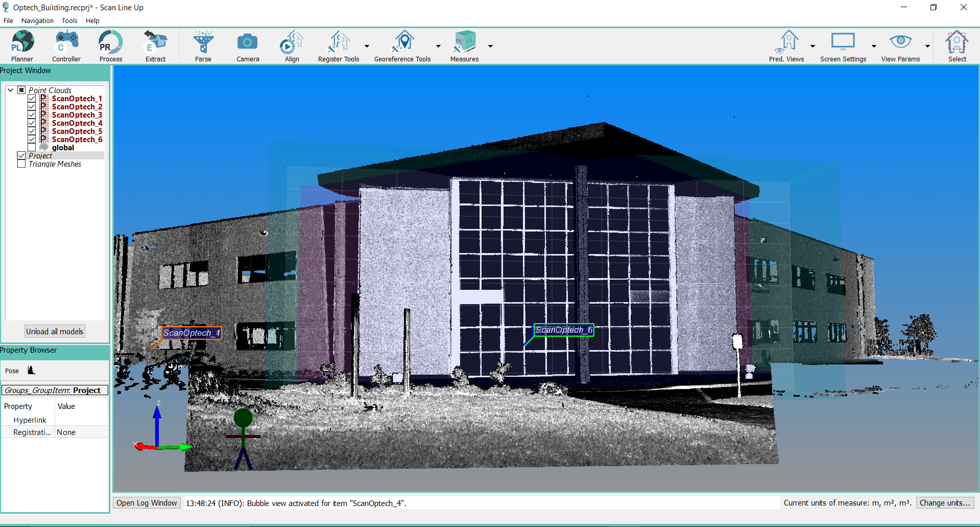Image resolution: width=980 pixels, height=527 pixels.
Task: Open the Tools menu
Action: click(69, 21)
